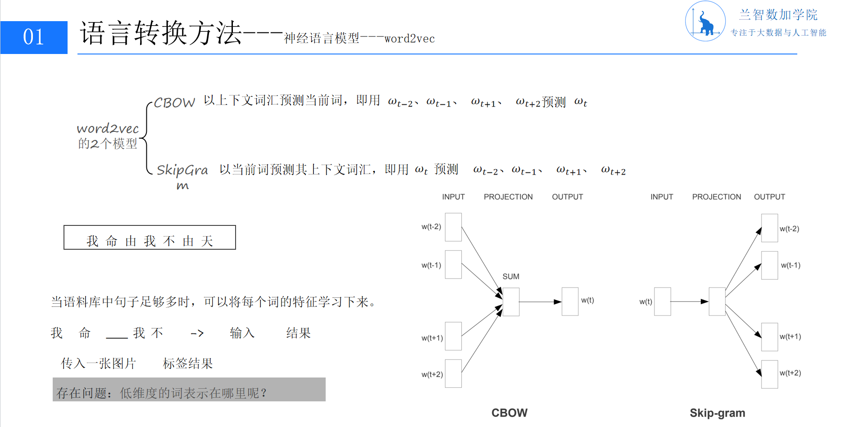Click the handwritten "CBOW" label at the bracket
868x427 pixels.
(174, 103)
